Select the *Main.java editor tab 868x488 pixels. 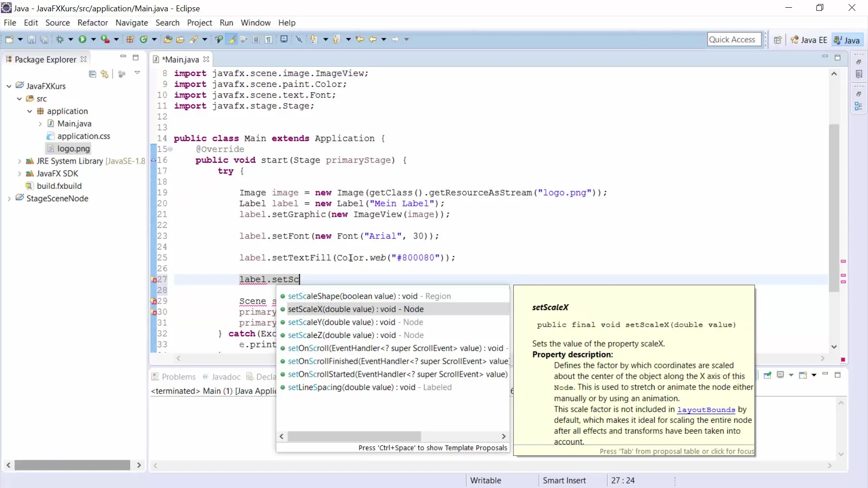pos(180,60)
